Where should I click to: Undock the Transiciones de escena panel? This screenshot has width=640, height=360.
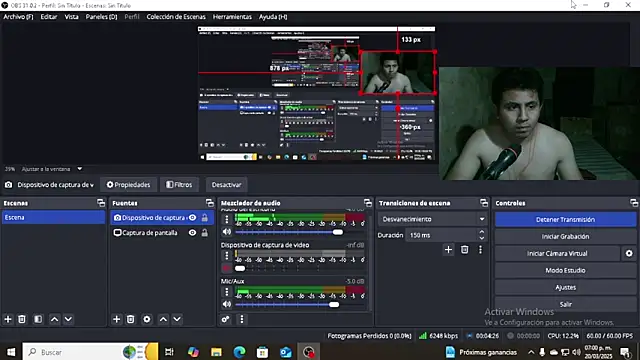coord(484,203)
